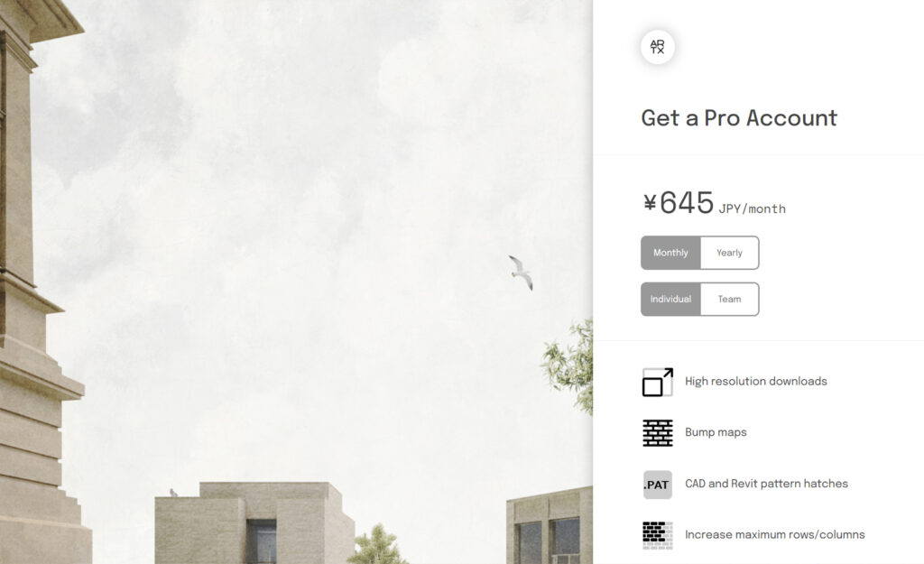The image size is (924, 564).
Task: Click Increase maximum rows/columns text
Action: 775,534
